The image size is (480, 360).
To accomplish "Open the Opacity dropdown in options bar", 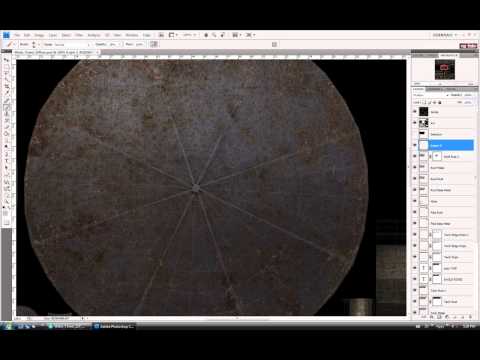I will 114,44.
